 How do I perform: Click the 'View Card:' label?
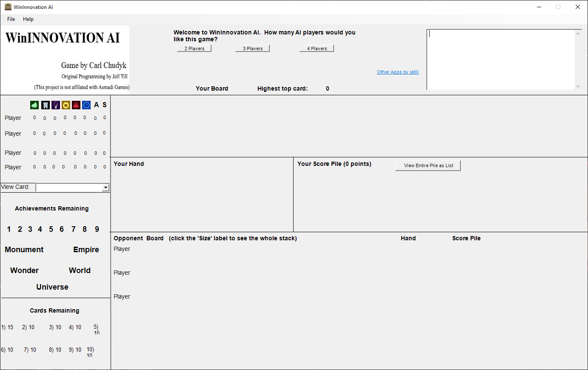click(15, 187)
